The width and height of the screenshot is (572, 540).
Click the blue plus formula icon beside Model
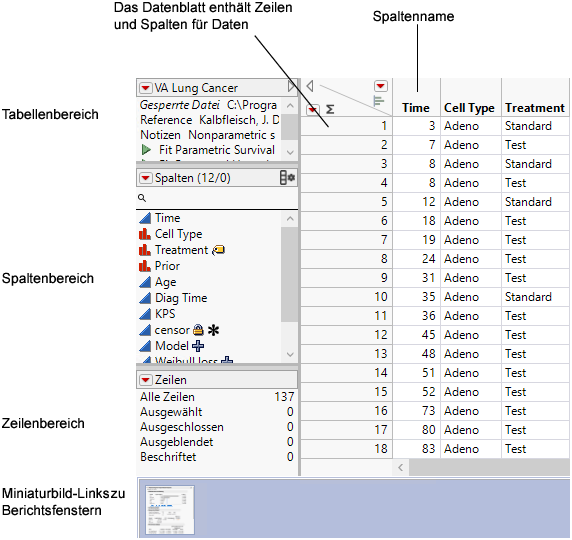(x=198, y=346)
